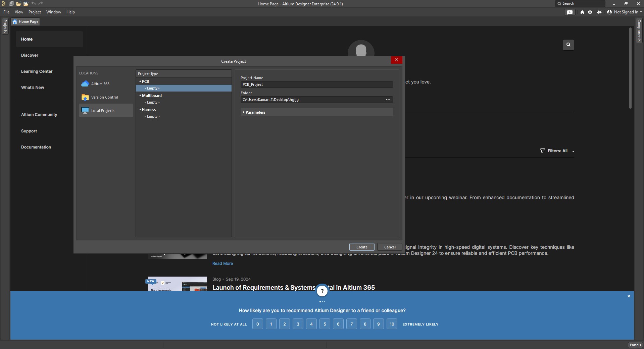Click the Create button

pos(362,247)
